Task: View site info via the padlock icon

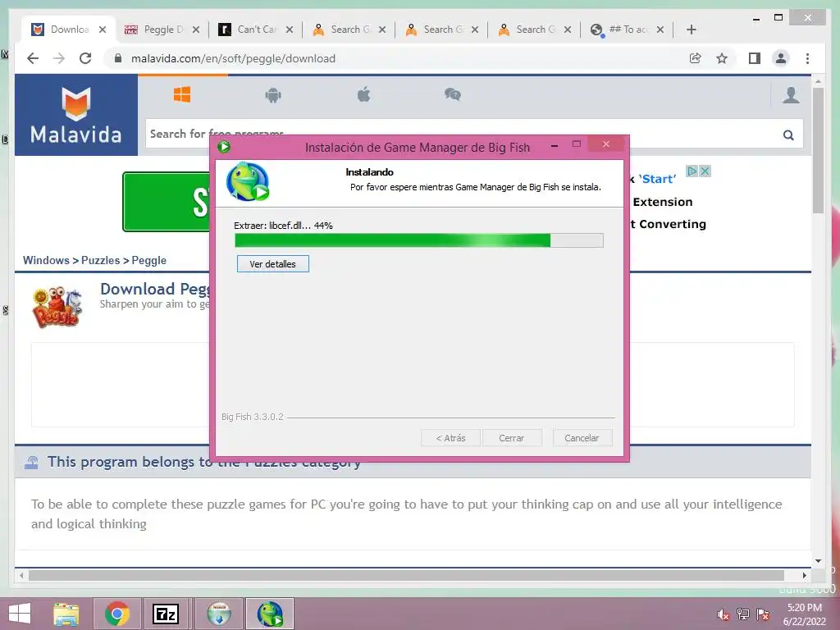Action: 118,58
